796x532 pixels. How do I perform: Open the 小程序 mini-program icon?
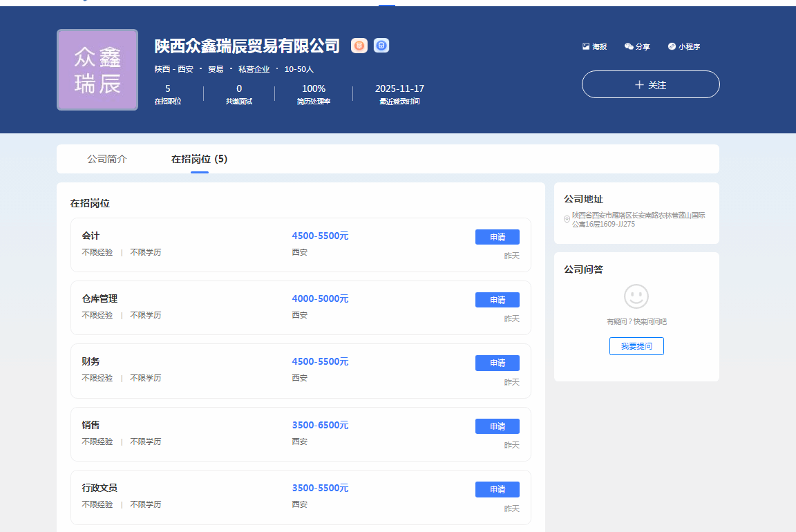point(672,46)
